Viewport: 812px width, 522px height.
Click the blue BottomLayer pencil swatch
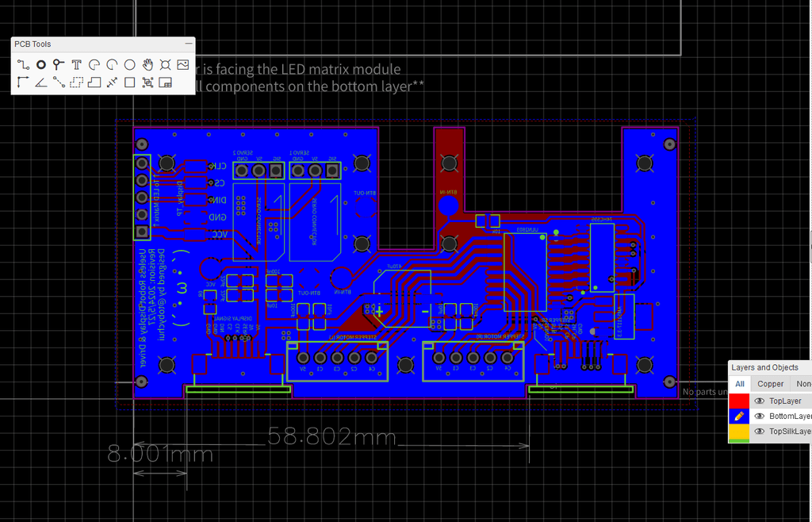[x=739, y=416]
